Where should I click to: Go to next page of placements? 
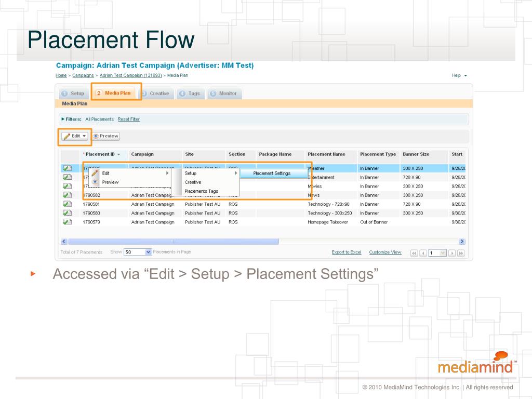click(452, 253)
